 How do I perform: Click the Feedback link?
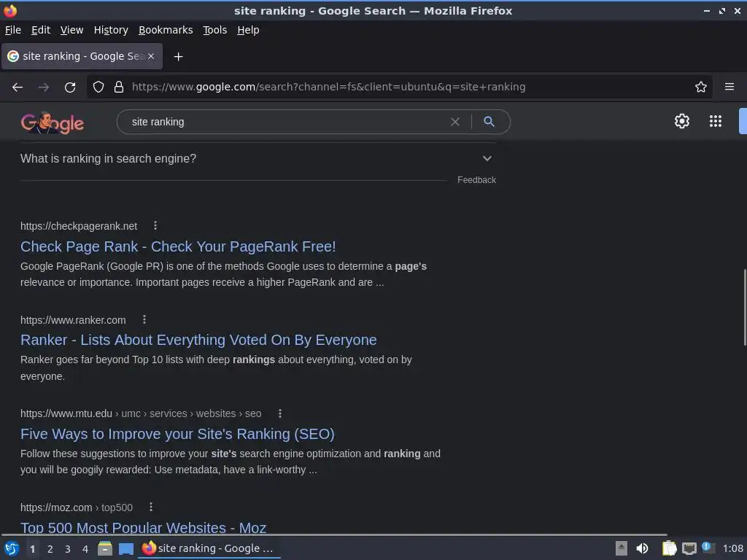[476, 180]
